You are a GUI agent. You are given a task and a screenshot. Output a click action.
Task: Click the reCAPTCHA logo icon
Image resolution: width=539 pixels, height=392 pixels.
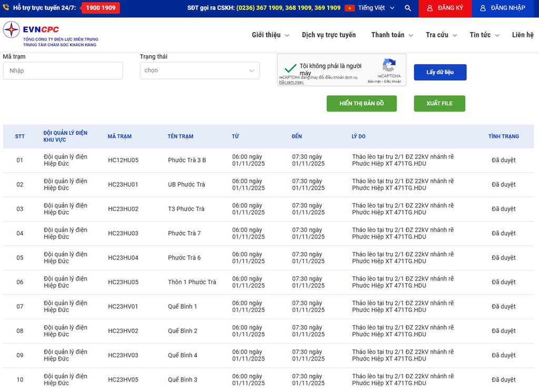(389, 66)
